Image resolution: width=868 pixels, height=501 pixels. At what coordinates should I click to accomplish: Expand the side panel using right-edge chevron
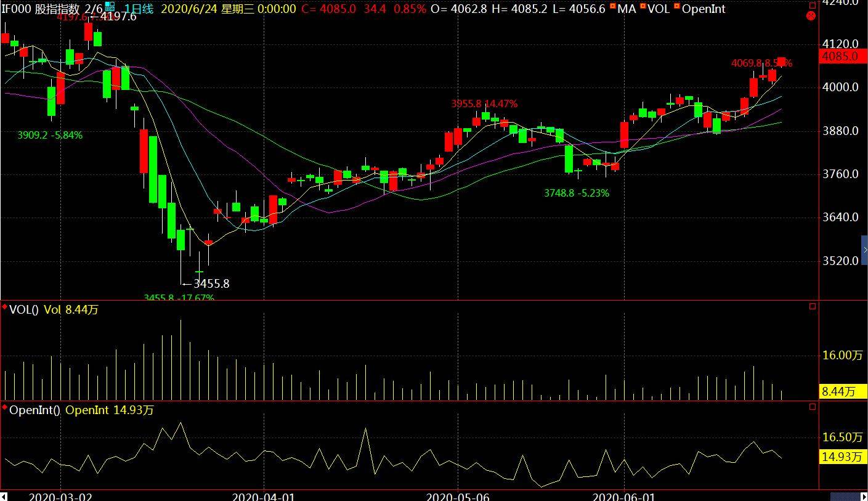865,250
